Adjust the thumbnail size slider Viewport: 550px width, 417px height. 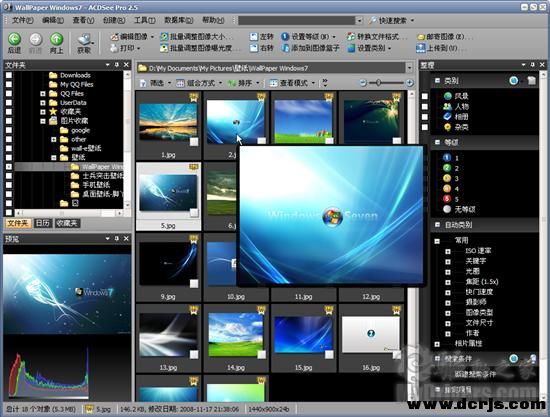coord(379,83)
